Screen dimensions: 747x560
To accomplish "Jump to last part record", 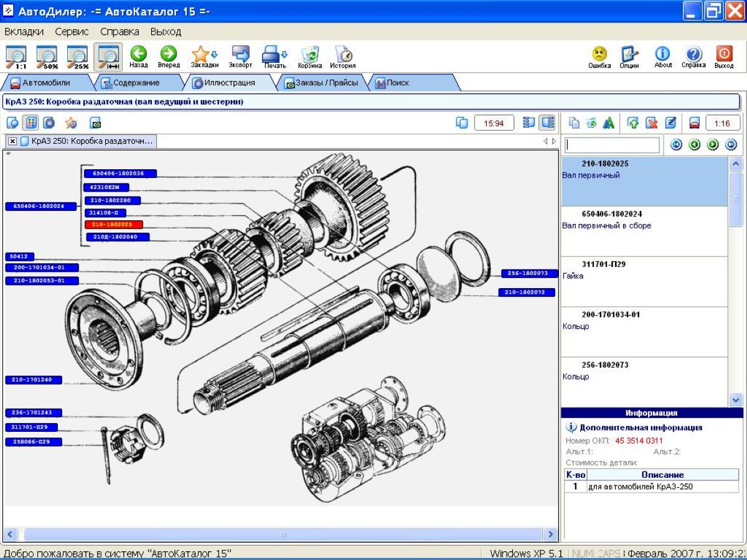I will pos(731,145).
